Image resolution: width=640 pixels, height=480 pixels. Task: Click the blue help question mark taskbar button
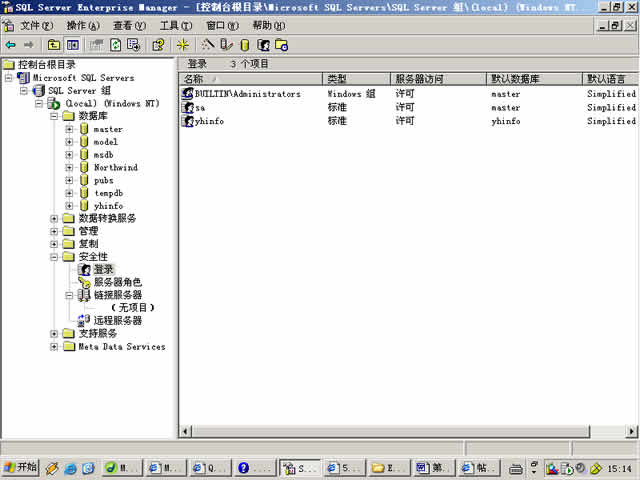point(254,468)
